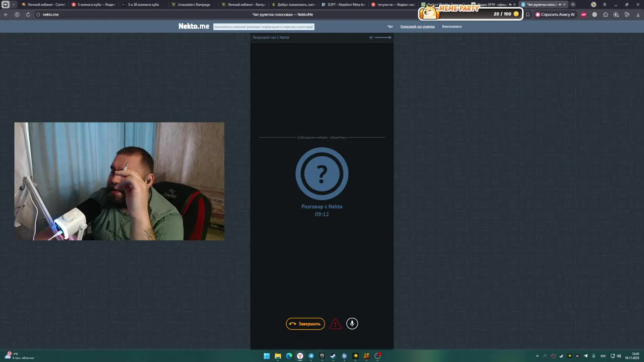
Task: Open the browser downloads arrow icon
Action: click(638, 15)
